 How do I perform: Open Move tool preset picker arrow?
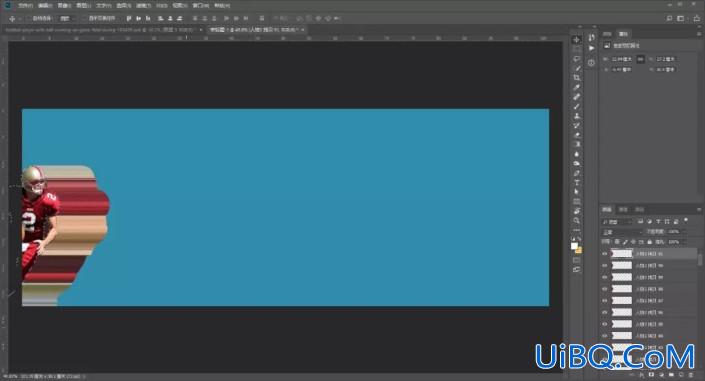[19, 19]
